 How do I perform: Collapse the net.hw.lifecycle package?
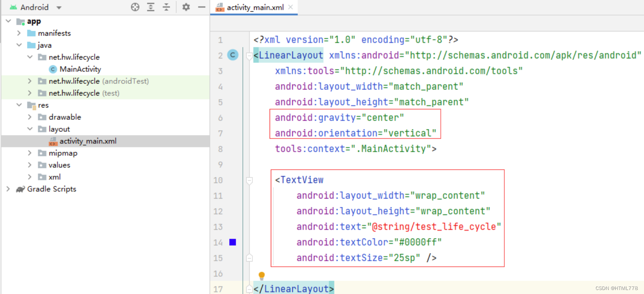(30, 57)
